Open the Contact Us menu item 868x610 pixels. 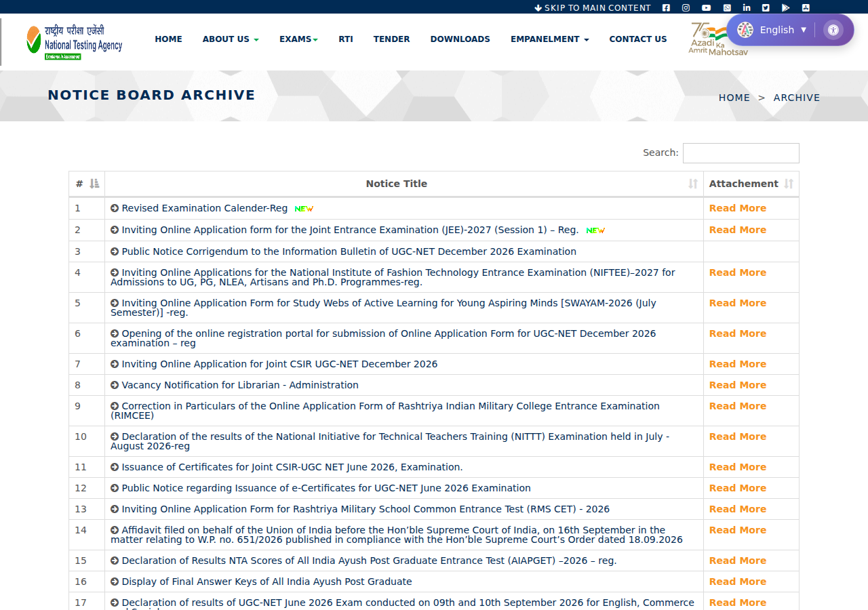[x=638, y=39]
